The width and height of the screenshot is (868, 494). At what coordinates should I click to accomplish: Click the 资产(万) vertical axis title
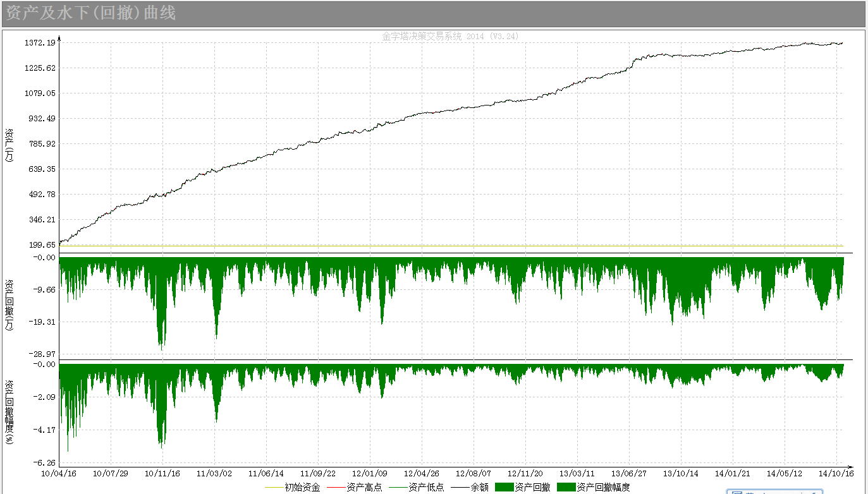click(9, 146)
